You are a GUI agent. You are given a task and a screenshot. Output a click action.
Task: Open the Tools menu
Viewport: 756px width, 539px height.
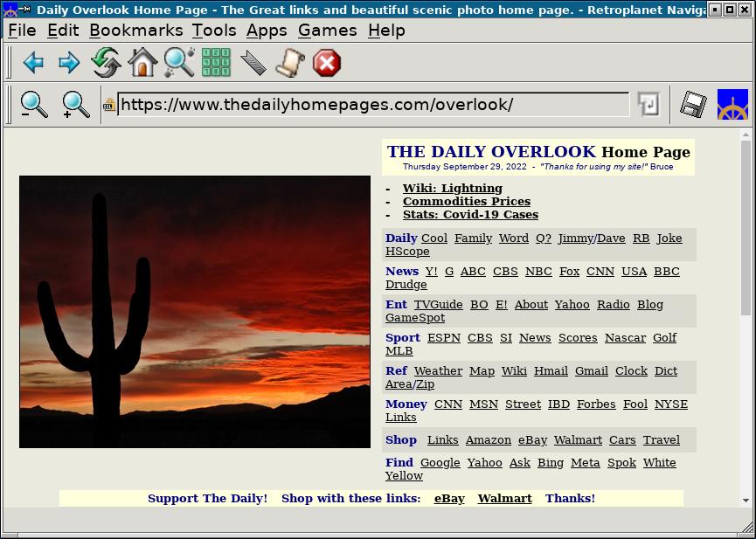(214, 31)
